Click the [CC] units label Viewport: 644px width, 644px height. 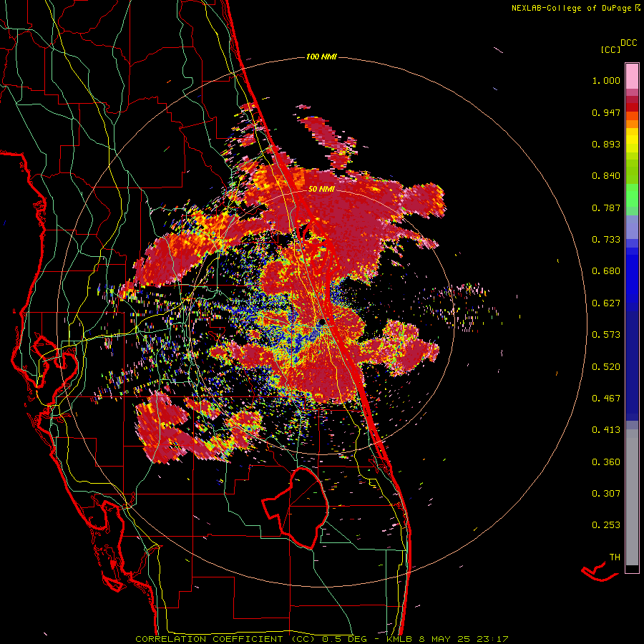610,49
